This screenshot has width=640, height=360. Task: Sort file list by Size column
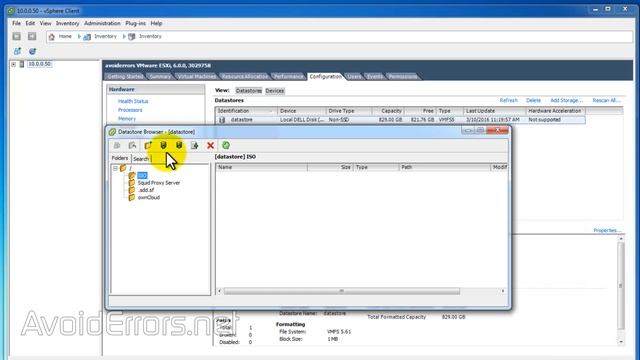(330, 167)
